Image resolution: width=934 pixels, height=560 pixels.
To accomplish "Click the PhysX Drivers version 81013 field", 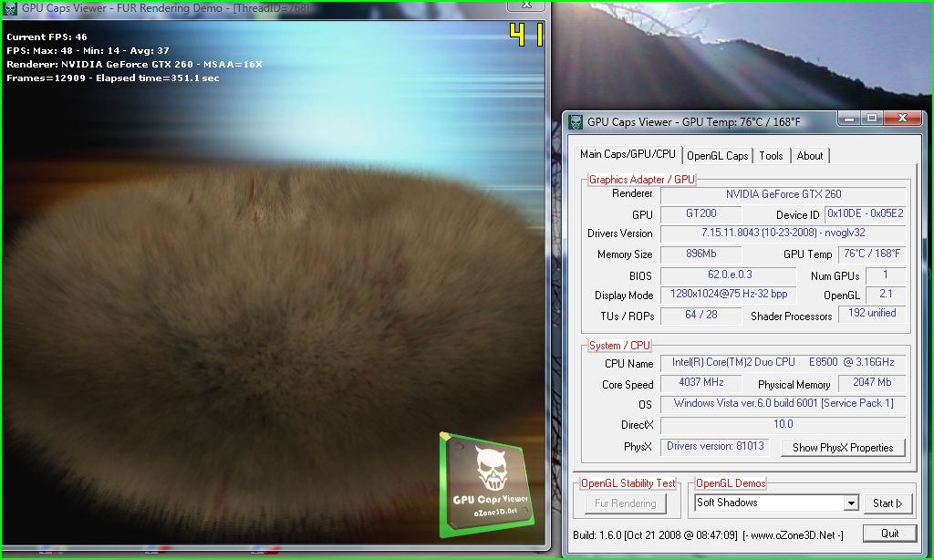I will click(714, 446).
